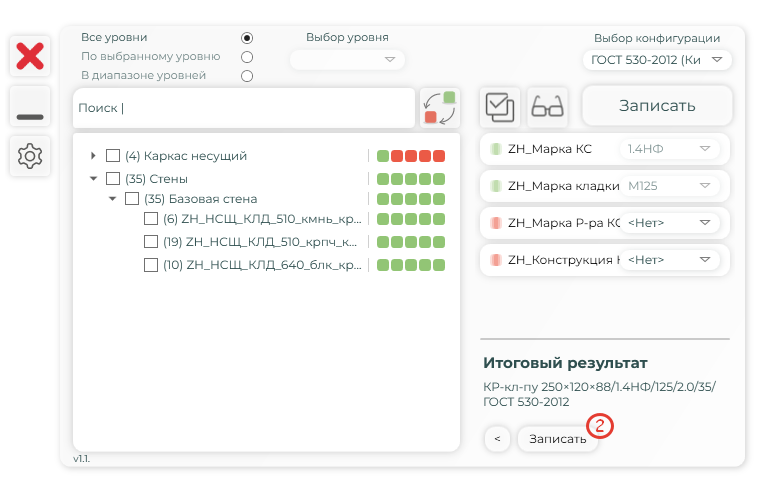762x501 pixels.
Task: Check the ZH_НСЩ_КЛД_510_кмнь checkbox
Action: [x=151, y=219]
